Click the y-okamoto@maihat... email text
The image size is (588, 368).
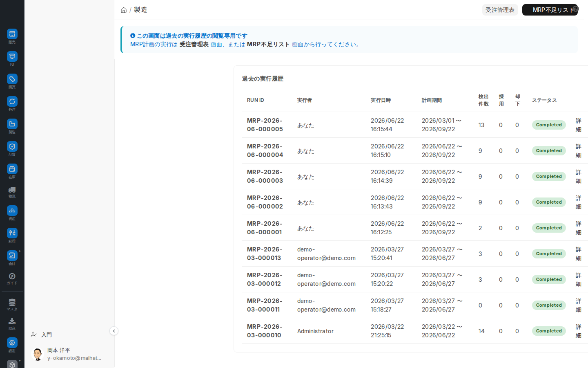pos(74,358)
